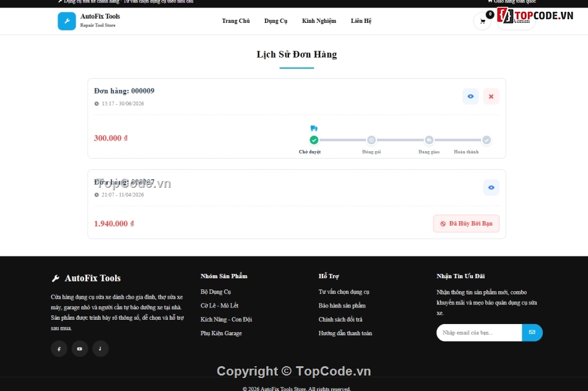Open the Dụng Cụ menu item
The height and width of the screenshot is (391, 588).
tap(276, 21)
